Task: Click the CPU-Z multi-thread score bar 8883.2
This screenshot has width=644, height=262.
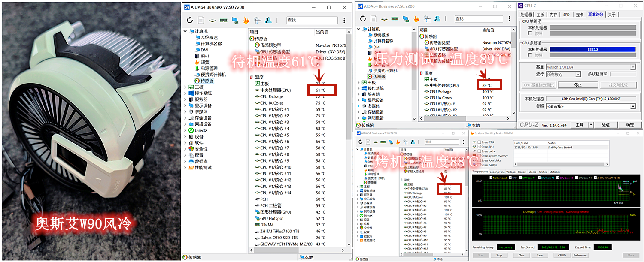Action: 592,49
